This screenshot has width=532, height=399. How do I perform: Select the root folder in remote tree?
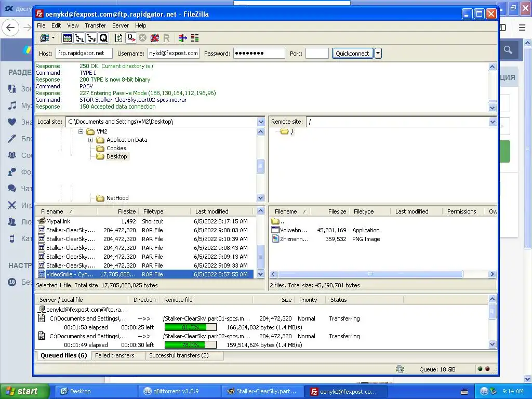[292, 131]
